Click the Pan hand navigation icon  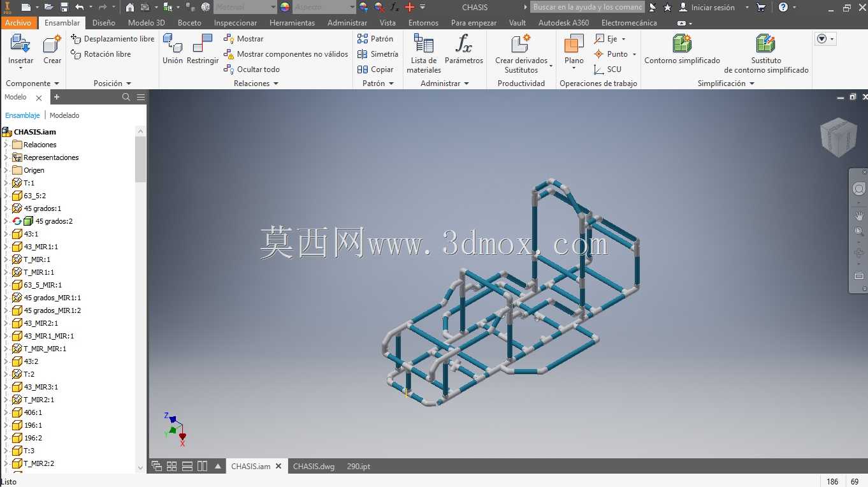coord(858,215)
